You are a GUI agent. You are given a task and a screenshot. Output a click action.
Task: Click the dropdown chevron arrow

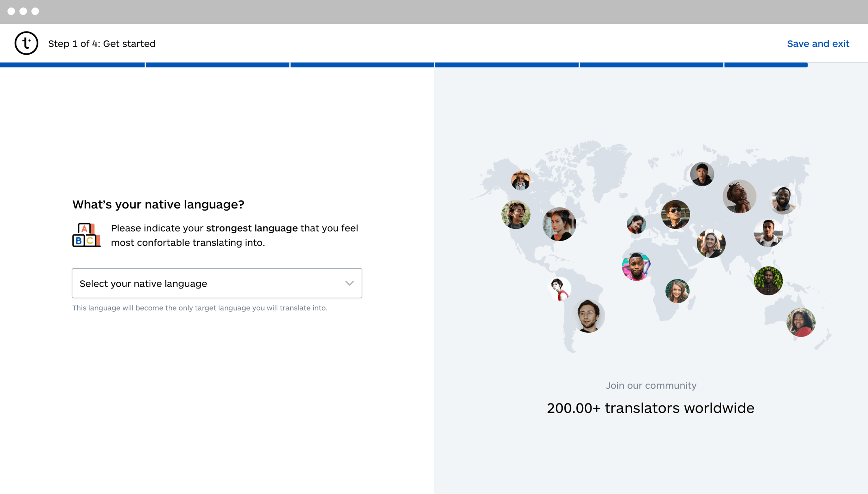click(x=349, y=283)
